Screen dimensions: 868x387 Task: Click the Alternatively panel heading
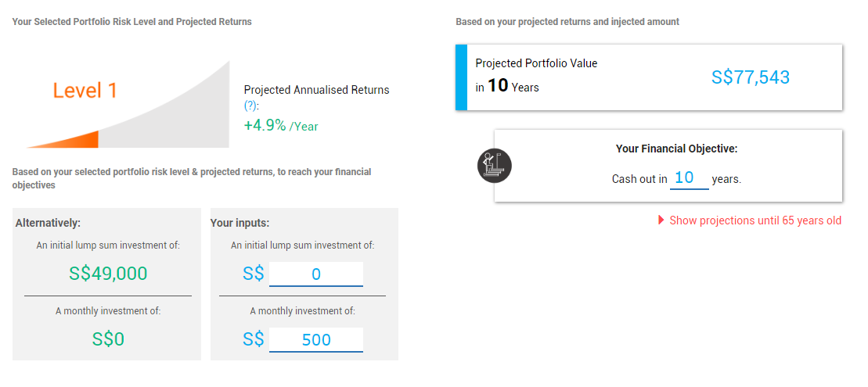pos(48,223)
